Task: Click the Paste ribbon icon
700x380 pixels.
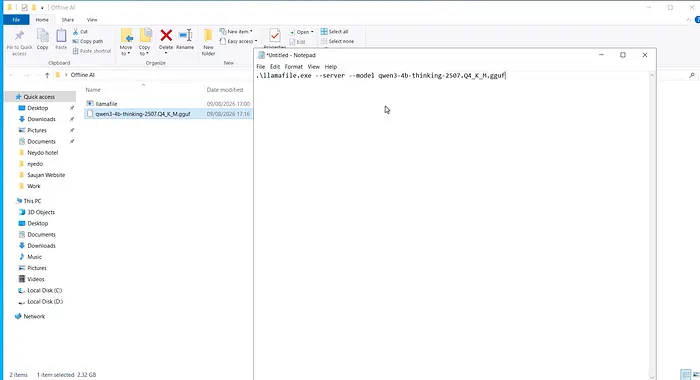Action: (61, 36)
